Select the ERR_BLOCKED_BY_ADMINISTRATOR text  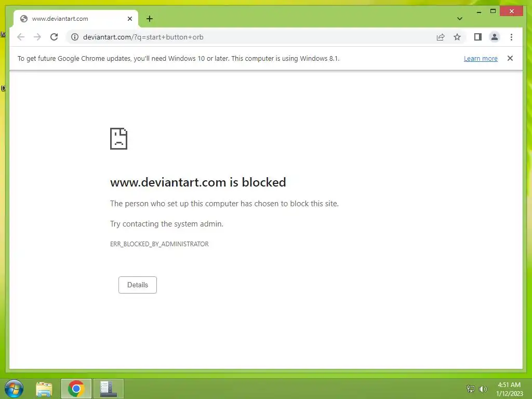(x=159, y=244)
